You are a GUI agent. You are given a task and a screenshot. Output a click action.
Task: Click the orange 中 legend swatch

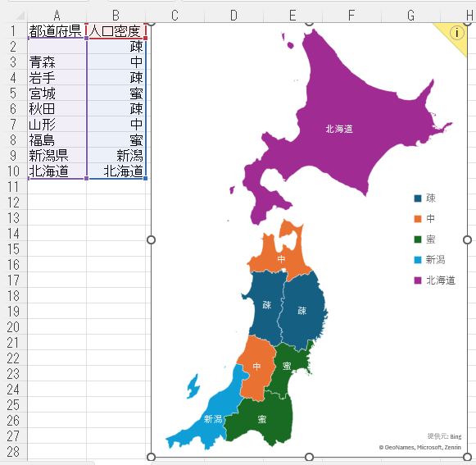[x=418, y=219]
